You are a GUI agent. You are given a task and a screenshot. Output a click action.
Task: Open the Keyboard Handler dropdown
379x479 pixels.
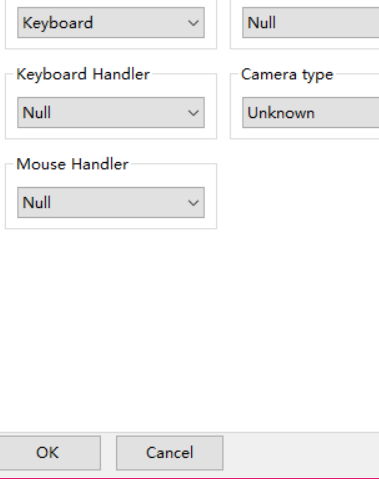tap(111, 113)
